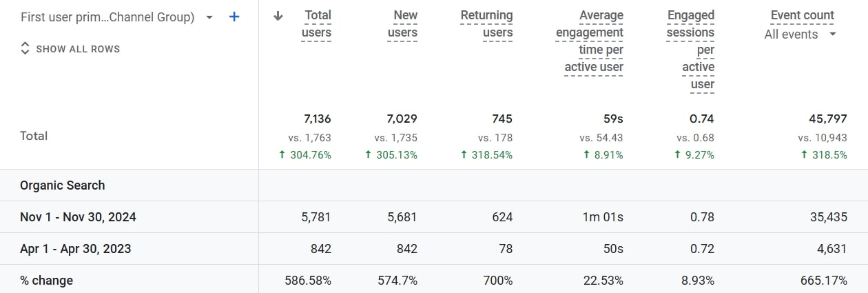Click the Nov 1 - Nov 30, 2024 row label

[x=78, y=217]
